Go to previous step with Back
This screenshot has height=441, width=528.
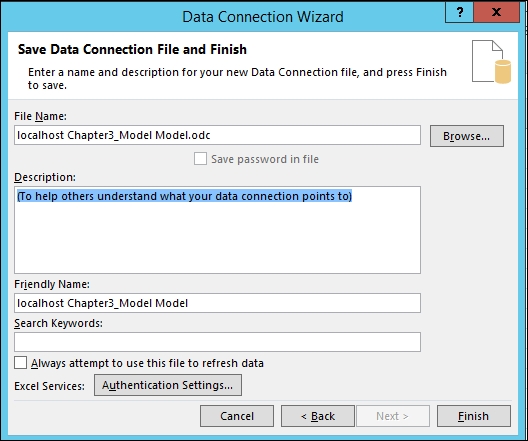(x=318, y=416)
